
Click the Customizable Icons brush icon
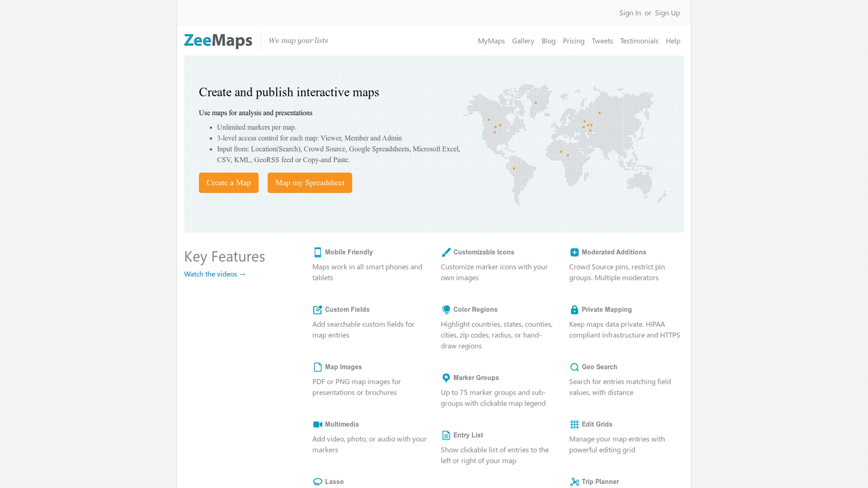[x=446, y=252]
